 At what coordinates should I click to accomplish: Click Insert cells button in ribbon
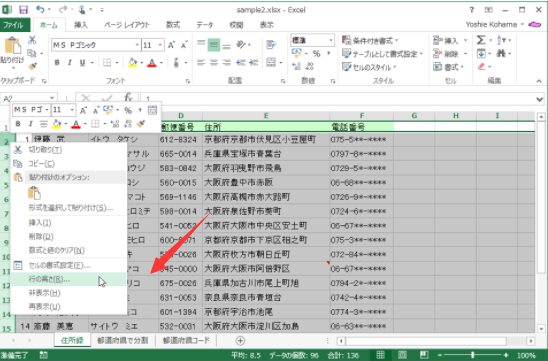click(x=446, y=41)
